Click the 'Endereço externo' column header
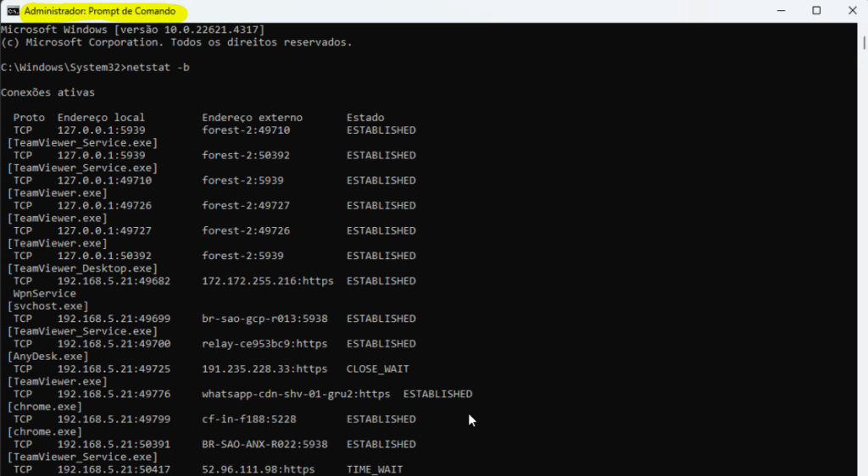The image size is (868, 476). tap(252, 118)
